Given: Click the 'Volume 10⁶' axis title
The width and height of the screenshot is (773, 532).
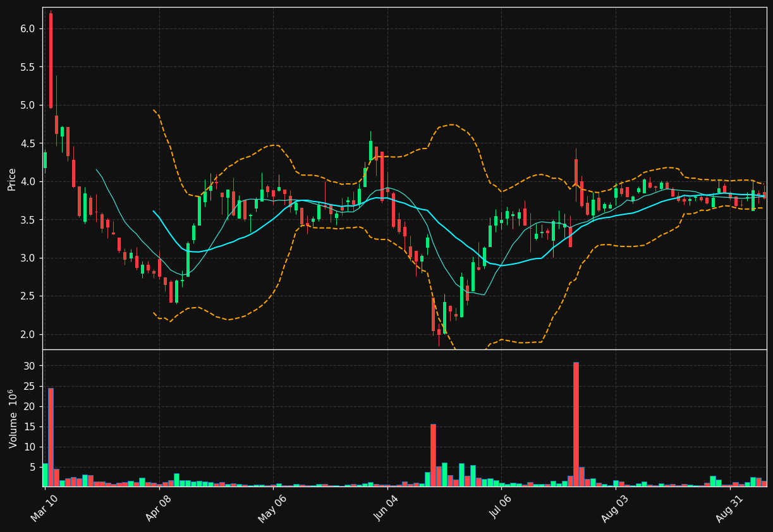Looking at the screenshot, I should 13,418.
